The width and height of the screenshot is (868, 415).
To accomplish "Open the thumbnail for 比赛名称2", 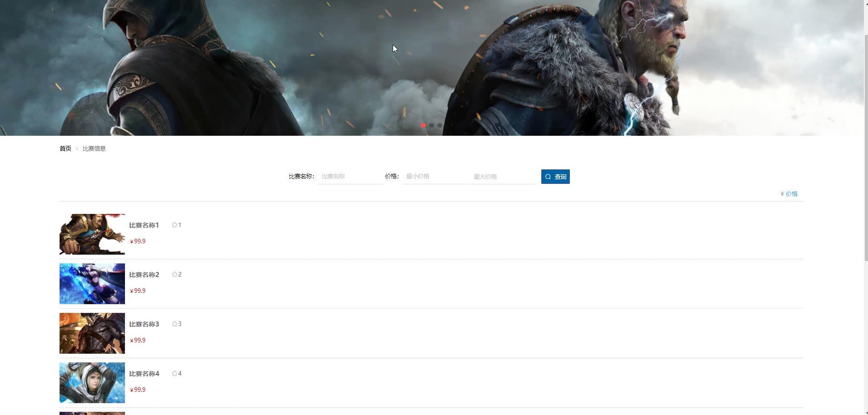I will 92,284.
